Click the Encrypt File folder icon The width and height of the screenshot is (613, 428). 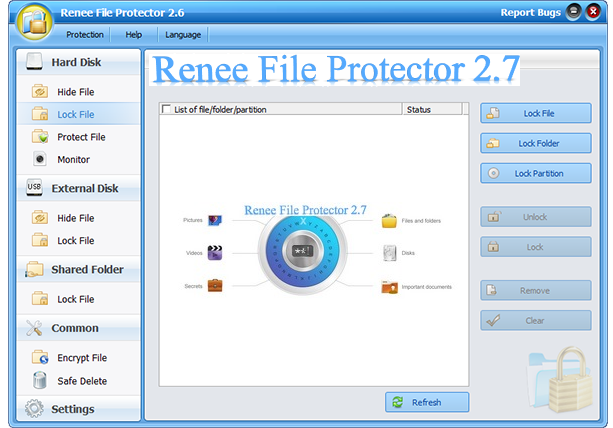pyautogui.click(x=40, y=357)
